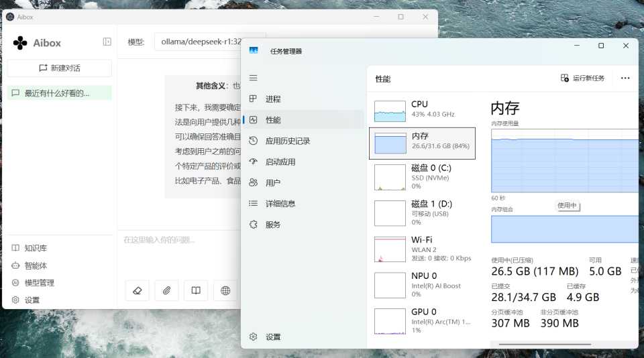Open 进程 tab in Task Manager
The image size is (644, 358).
(x=303, y=99)
